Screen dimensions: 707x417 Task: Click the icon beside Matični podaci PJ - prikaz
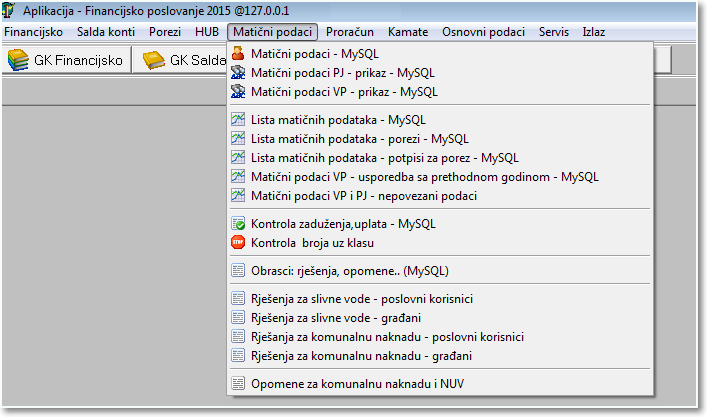(x=238, y=72)
